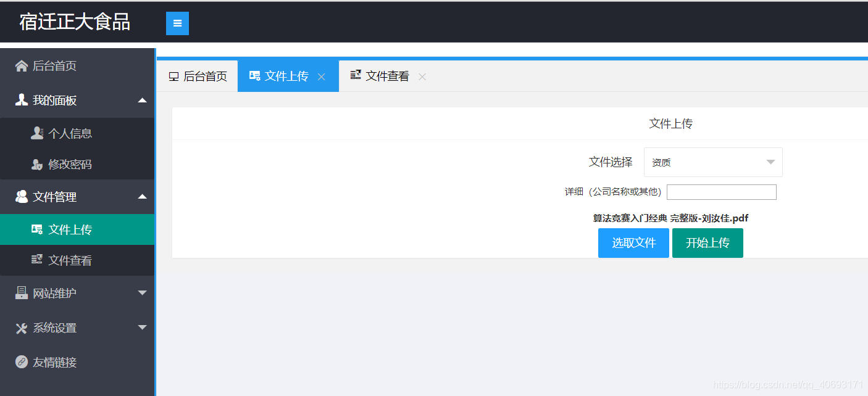The width and height of the screenshot is (868, 396).
Task: Open sidebar item 文件查看
Action: (77, 260)
